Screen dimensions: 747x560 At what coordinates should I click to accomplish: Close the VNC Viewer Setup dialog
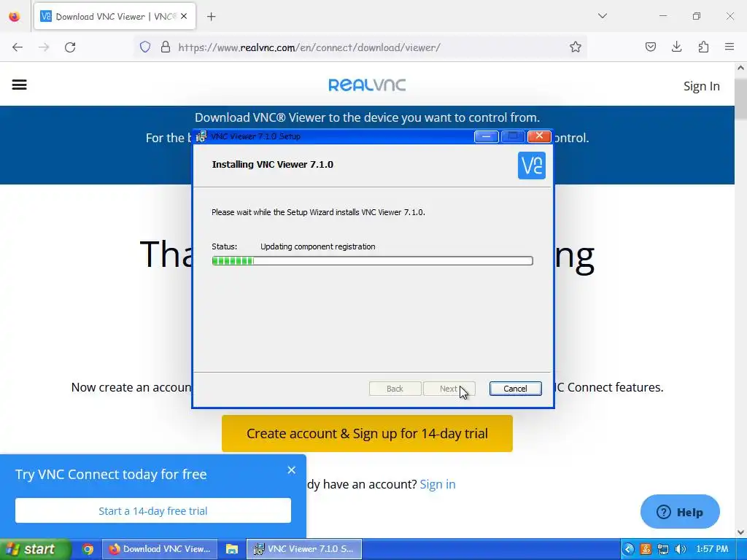coord(539,136)
